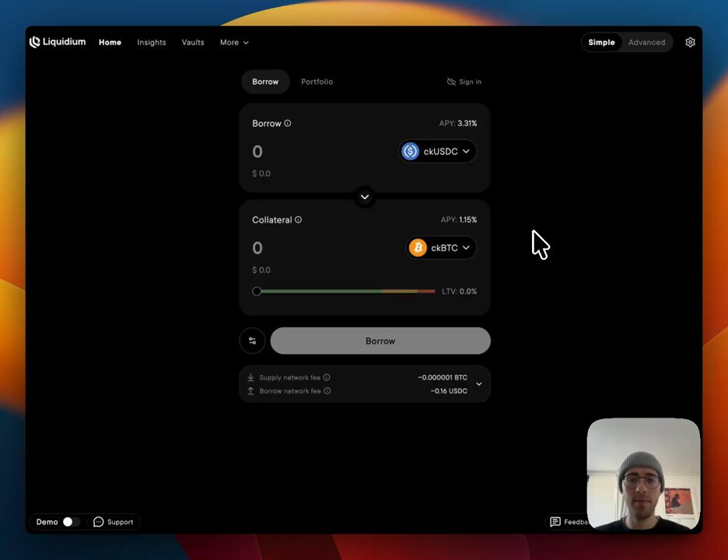
Task: Open the ckBTC collateral asset dropdown
Action: pos(442,247)
